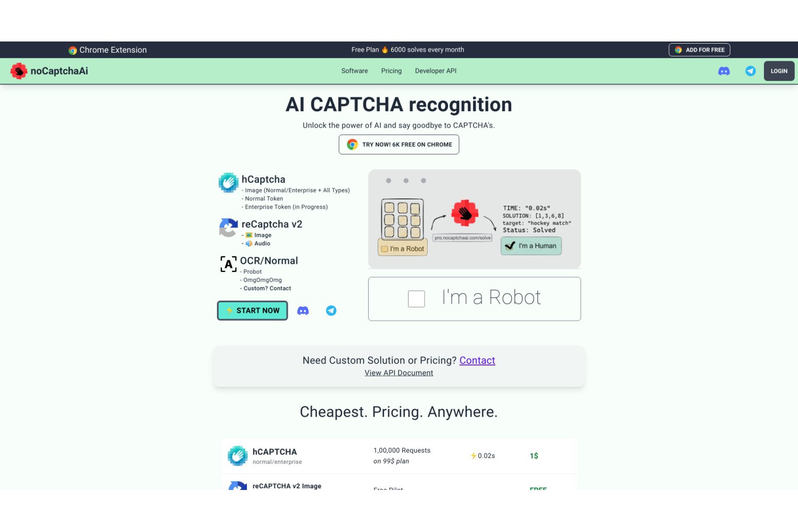Open the Pricing menu item
The height and width of the screenshot is (532, 798).
pos(392,71)
